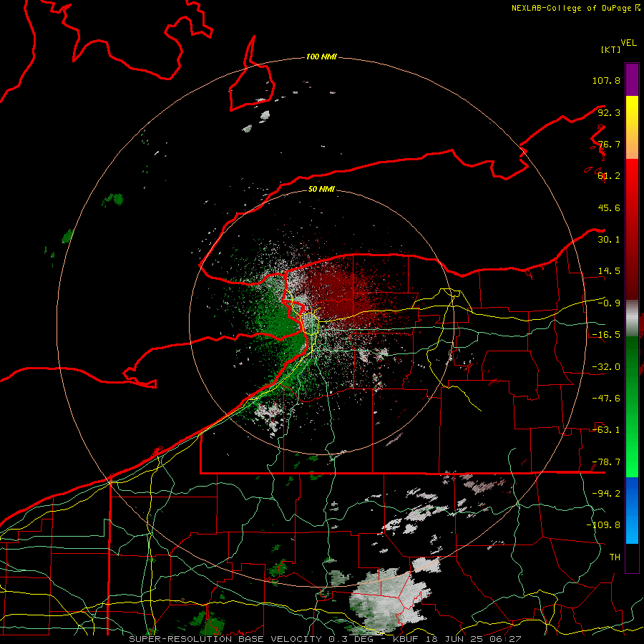Select the 107.8 legend value

(606, 80)
